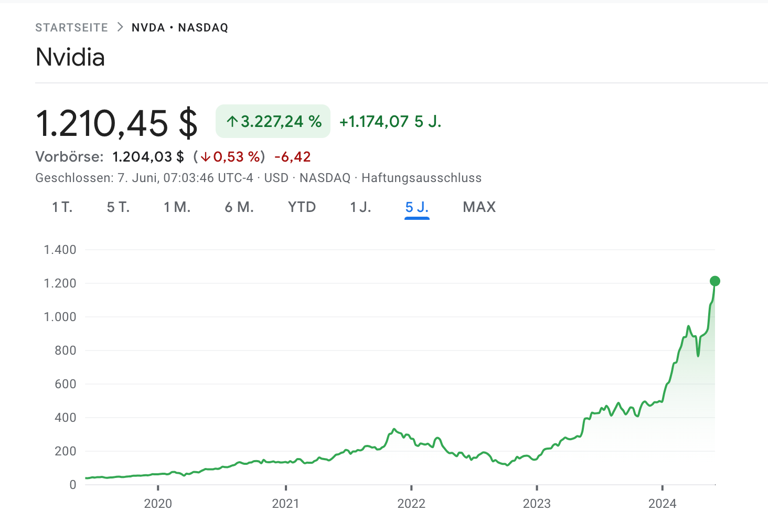Viewport: 768px width, 532px height.
Task: Click the 1.000 y-axis label
Action: click(x=60, y=317)
